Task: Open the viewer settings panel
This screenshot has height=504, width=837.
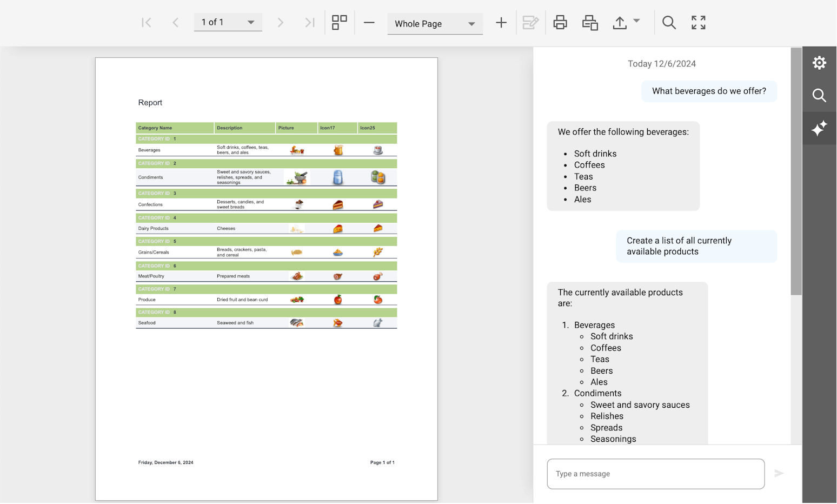Action: 819,63
